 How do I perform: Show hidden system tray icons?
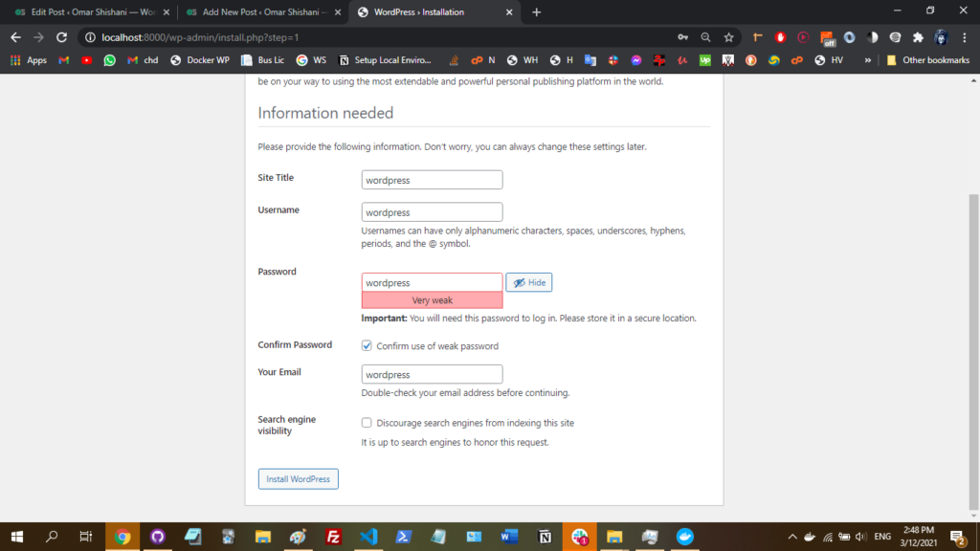[x=792, y=537]
